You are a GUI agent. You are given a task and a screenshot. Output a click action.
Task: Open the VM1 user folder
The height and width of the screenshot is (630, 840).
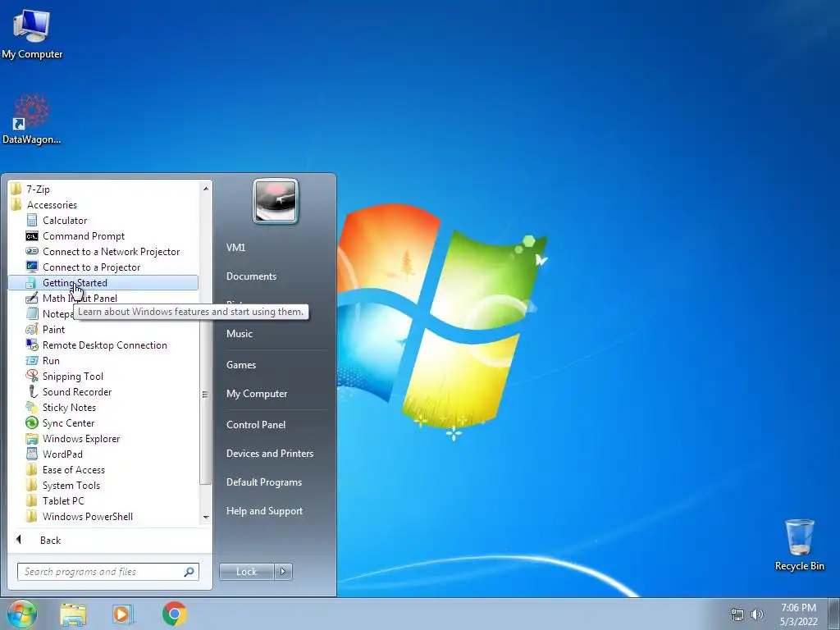pyautogui.click(x=235, y=248)
